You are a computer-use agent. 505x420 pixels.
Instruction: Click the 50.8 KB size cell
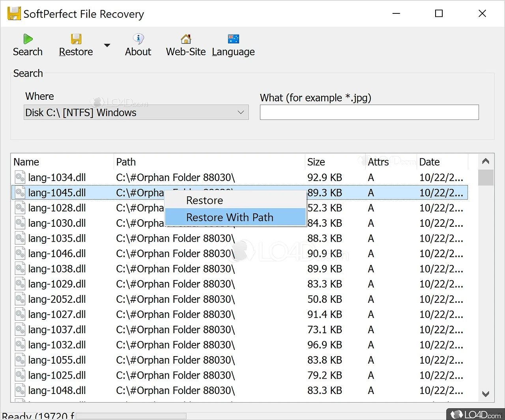(x=325, y=299)
